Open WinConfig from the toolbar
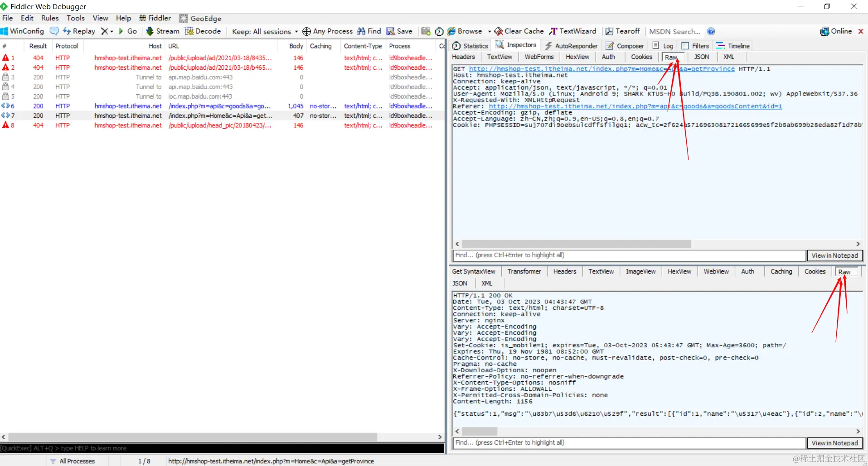 pyautogui.click(x=23, y=31)
